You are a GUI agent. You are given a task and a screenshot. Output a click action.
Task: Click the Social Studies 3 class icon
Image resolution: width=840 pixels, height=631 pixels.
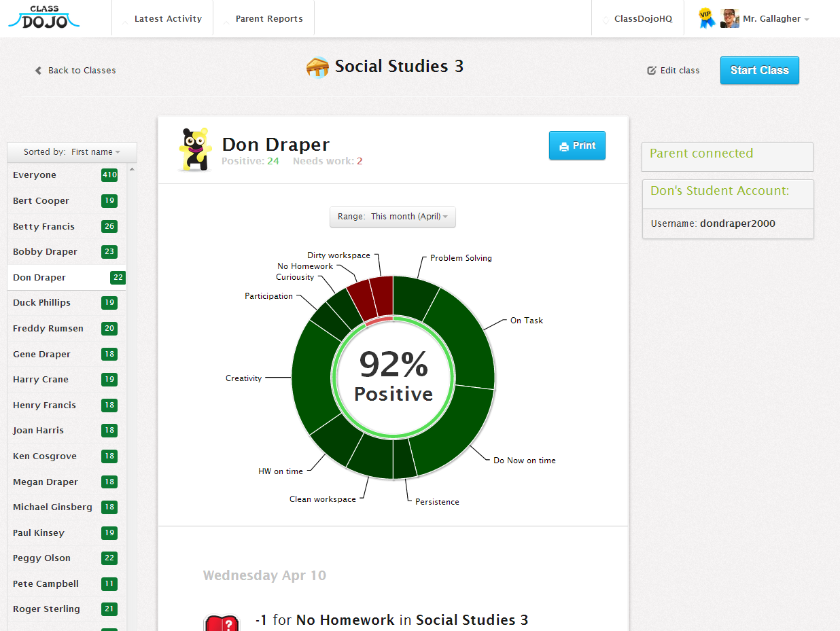pyautogui.click(x=317, y=67)
